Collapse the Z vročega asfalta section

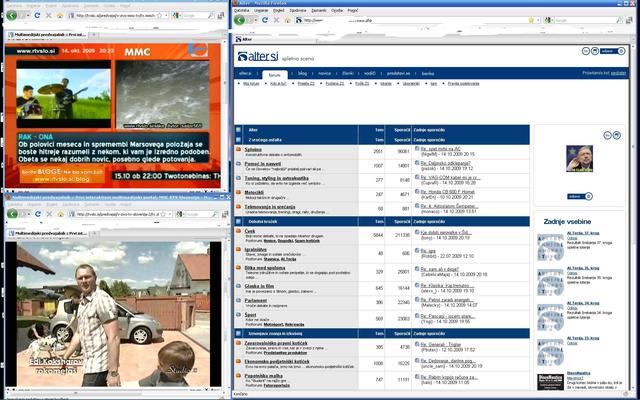click(x=238, y=140)
